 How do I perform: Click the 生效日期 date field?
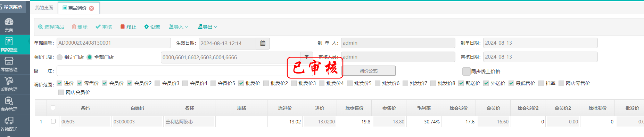tap(227, 43)
